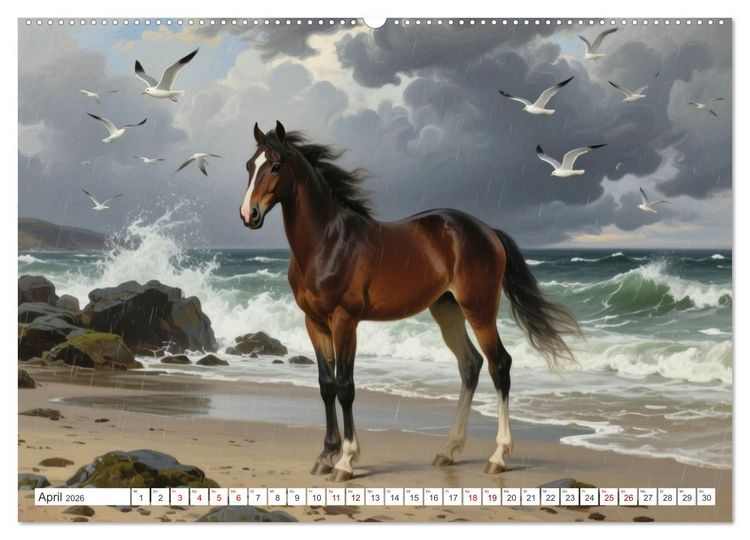Image resolution: width=750 pixels, height=540 pixels.
Task: Select day 20 in the calendar strip
Action: (512, 496)
